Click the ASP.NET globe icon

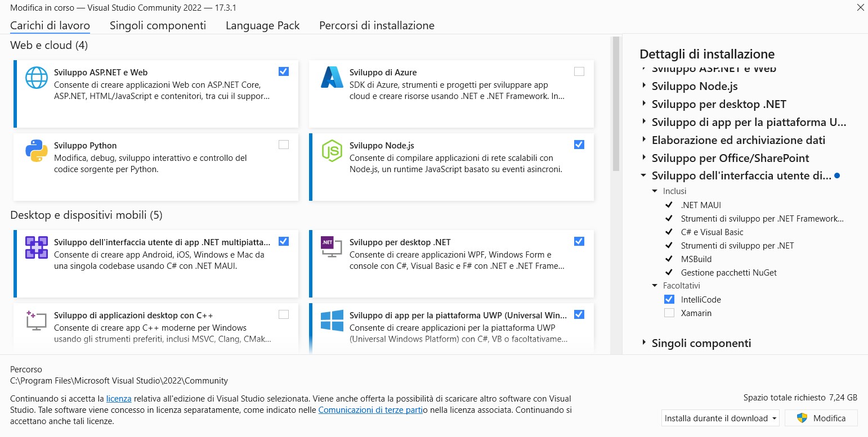point(37,78)
